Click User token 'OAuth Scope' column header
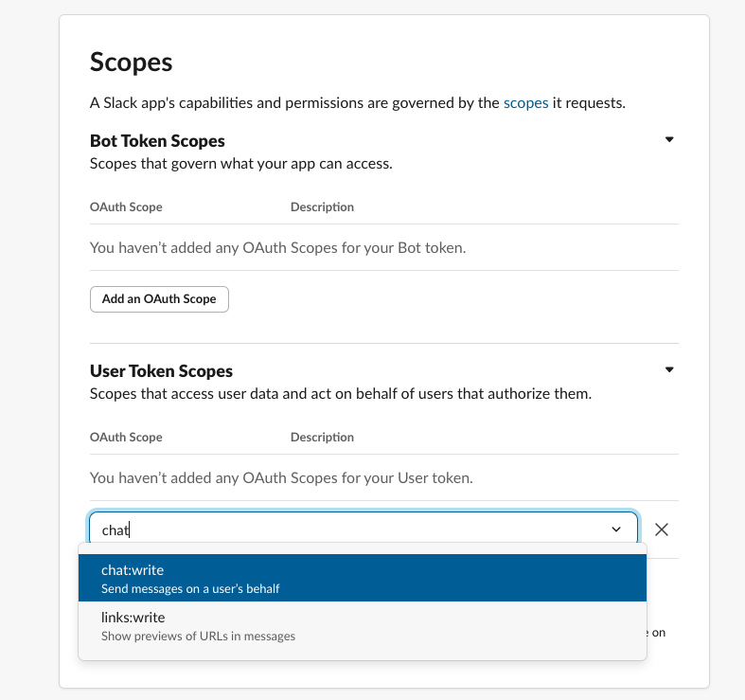The height and width of the screenshot is (700, 745). (126, 438)
